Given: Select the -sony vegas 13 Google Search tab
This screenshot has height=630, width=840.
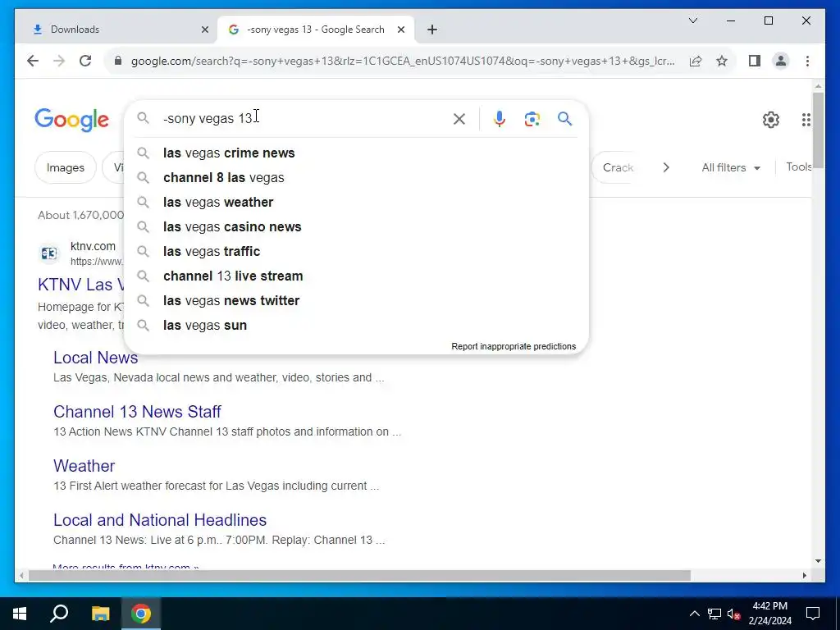Looking at the screenshot, I should [316, 30].
